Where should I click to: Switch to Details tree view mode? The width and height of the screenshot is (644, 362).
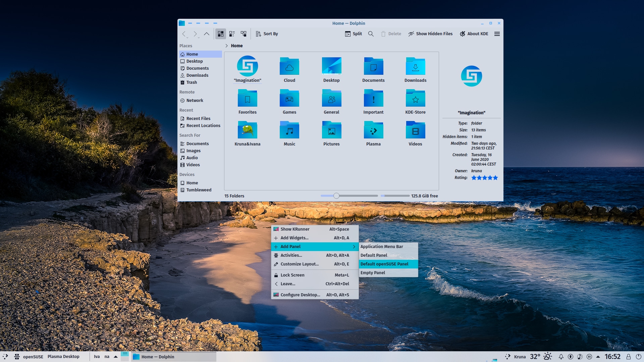pyautogui.click(x=244, y=34)
